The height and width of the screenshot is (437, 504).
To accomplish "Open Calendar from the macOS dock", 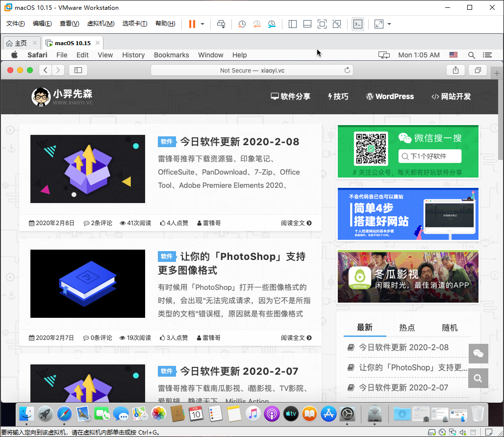I will coord(196,413).
